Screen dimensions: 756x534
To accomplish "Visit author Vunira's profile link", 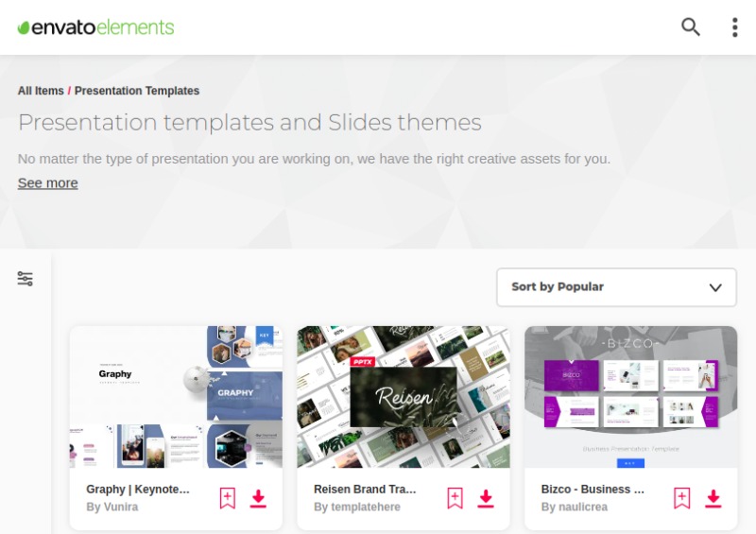I will click(x=112, y=507).
